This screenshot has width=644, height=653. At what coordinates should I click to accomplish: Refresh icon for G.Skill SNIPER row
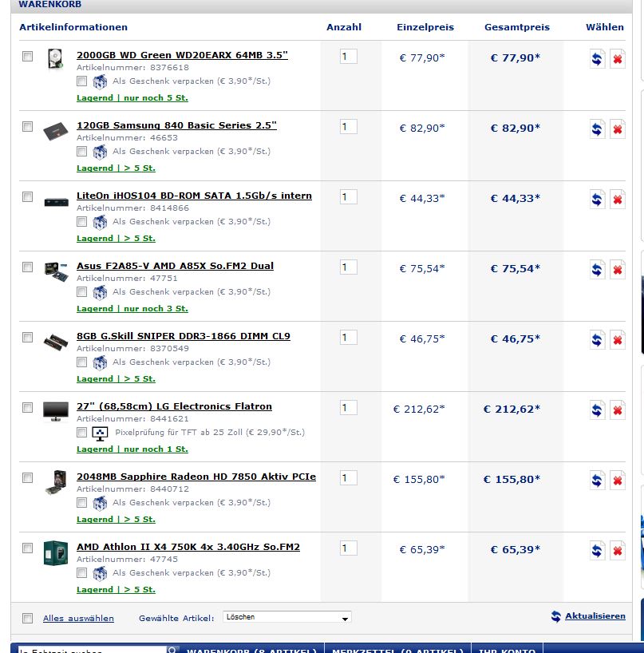click(x=597, y=340)
